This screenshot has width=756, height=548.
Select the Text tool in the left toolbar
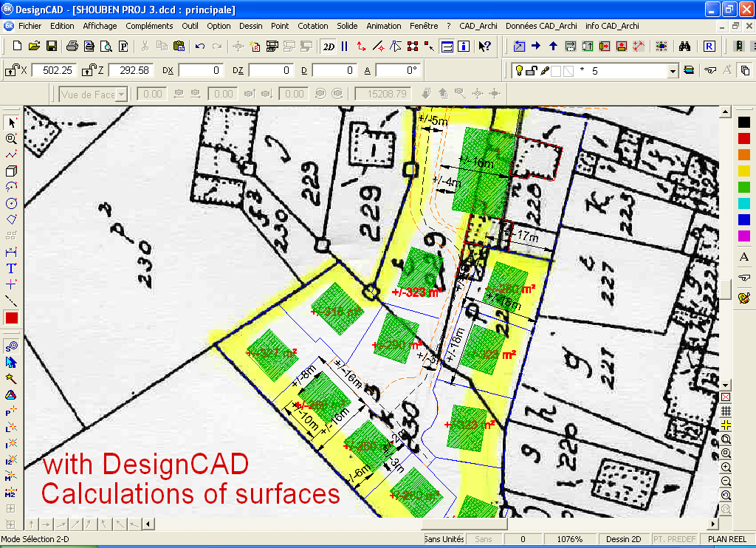(10, 268)
